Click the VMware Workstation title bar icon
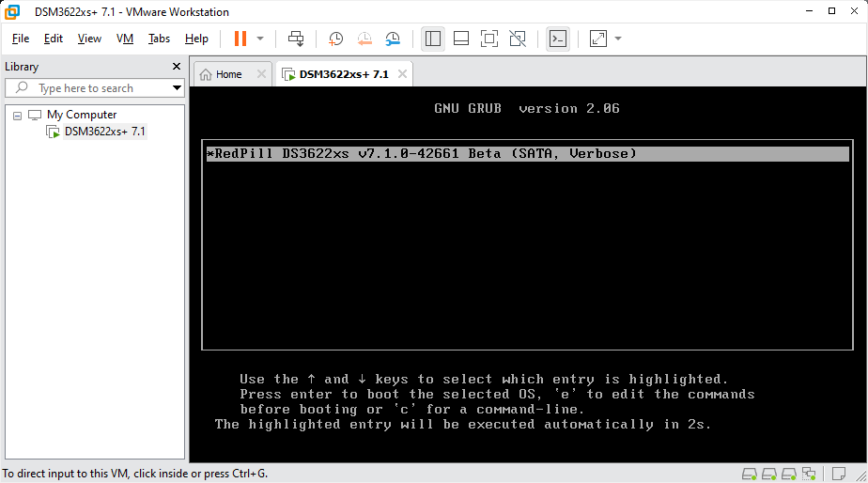Screen dimensions: 868x483 [x=12, y=11]
